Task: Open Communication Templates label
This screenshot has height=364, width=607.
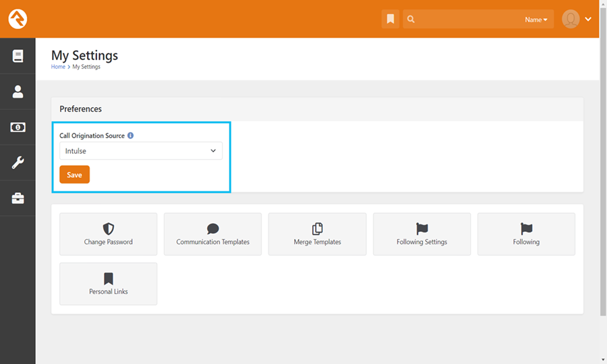Action: (x=213, y=242)
